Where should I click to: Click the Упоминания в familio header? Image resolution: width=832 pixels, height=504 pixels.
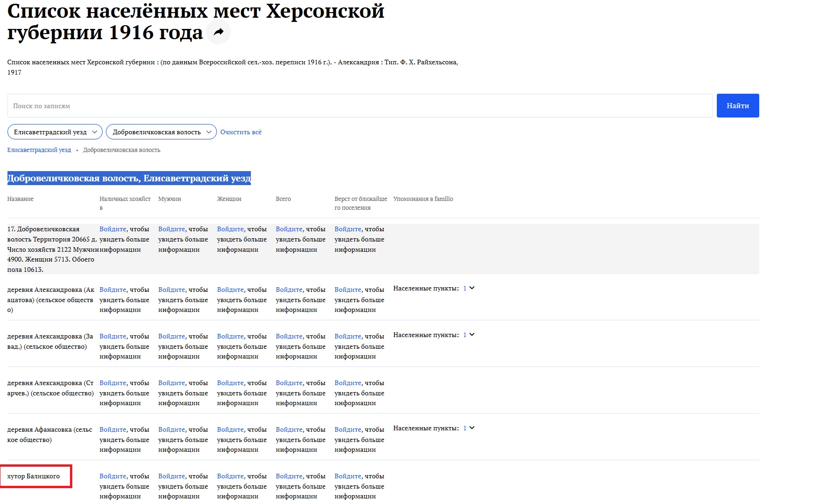tap(423, 199)
